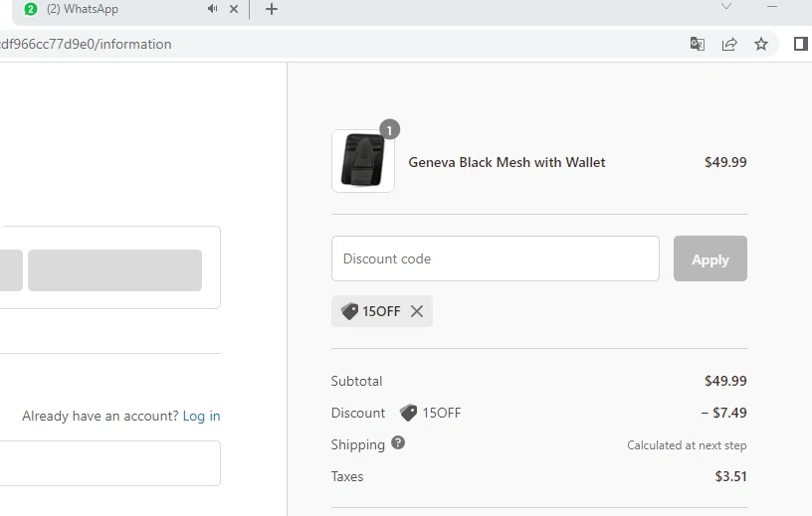This screenshot has width=812, height=516.
Task: Click the Taxes label
Action: point(347,476)
